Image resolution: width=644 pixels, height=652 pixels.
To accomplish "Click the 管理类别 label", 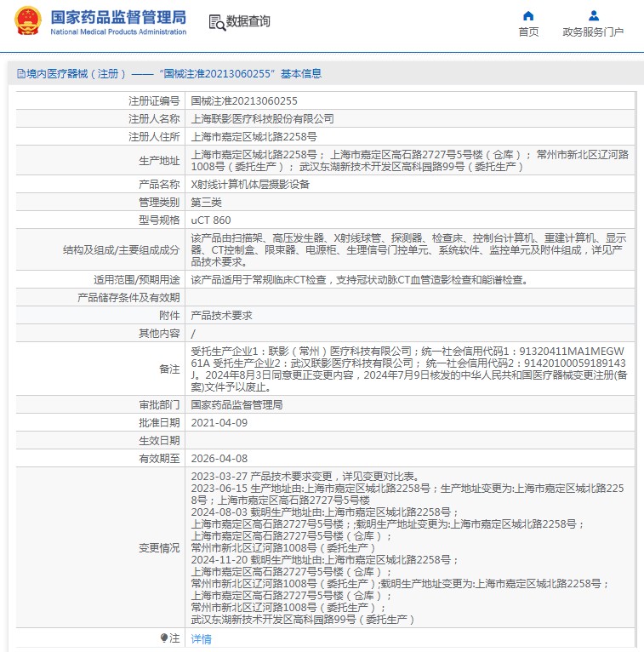I will (159, 203).
